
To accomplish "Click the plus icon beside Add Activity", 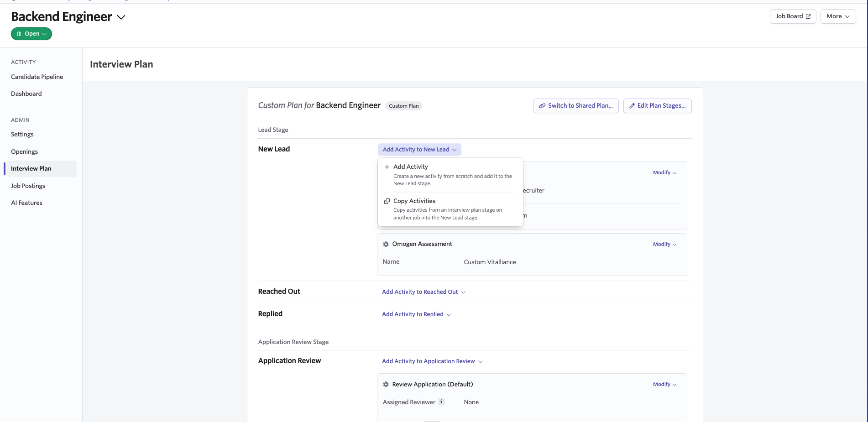I will [x=387, y=167].
